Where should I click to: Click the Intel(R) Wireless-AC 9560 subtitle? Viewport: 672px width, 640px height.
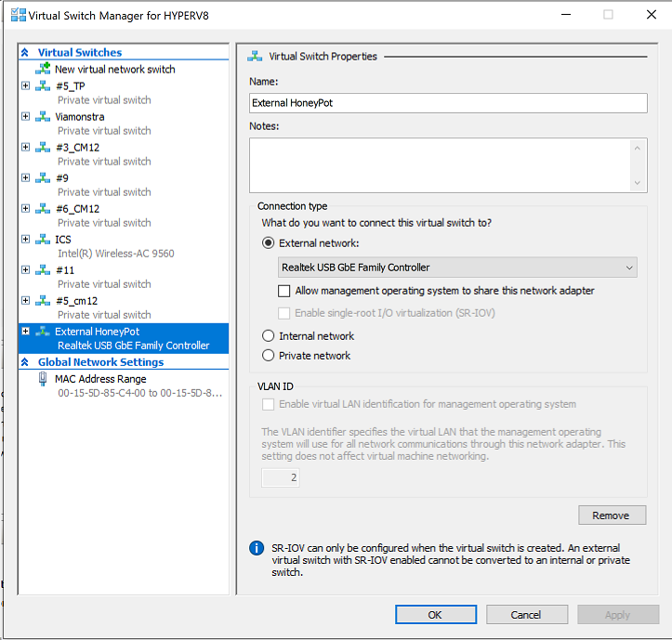116,254
